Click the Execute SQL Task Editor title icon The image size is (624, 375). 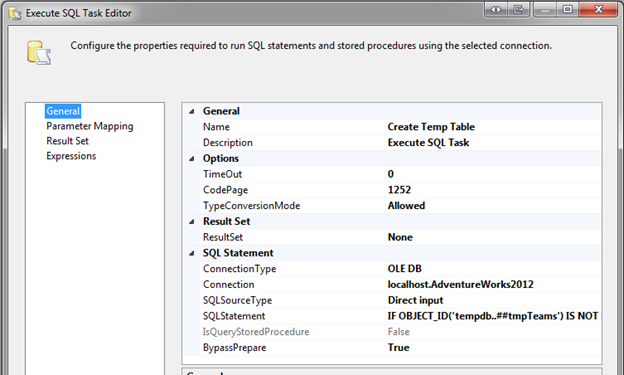tap(16, 13)
